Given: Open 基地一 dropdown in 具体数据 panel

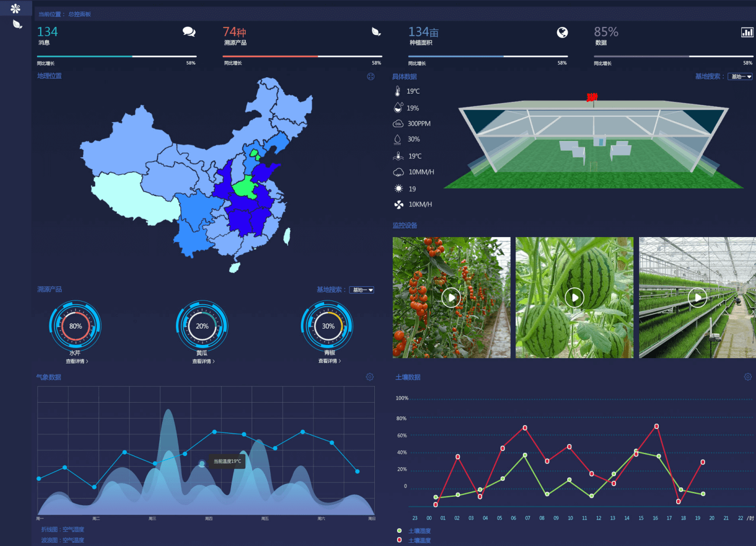Looking at the screenshot, I should tap(740, 77).
